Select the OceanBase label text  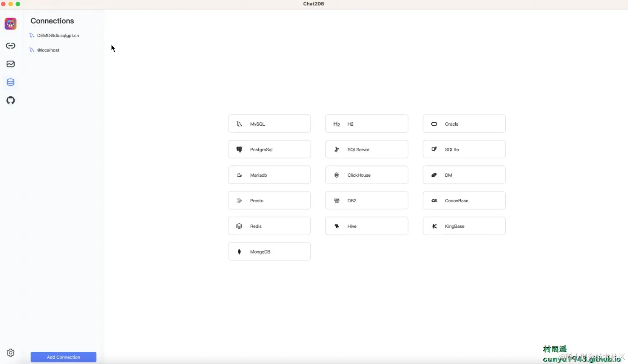(457, 201)
